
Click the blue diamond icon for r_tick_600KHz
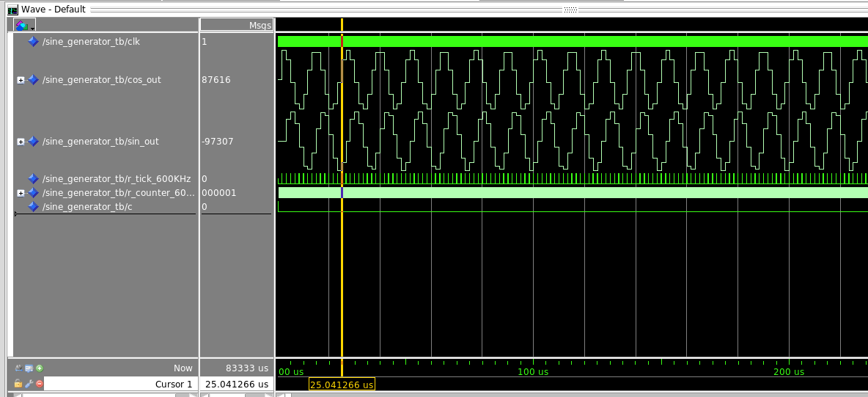(33, 178)
